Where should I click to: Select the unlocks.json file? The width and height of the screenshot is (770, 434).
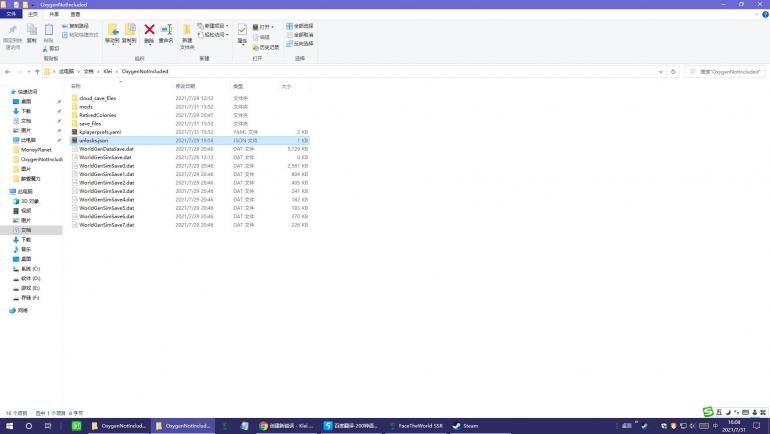coord(190,140)
